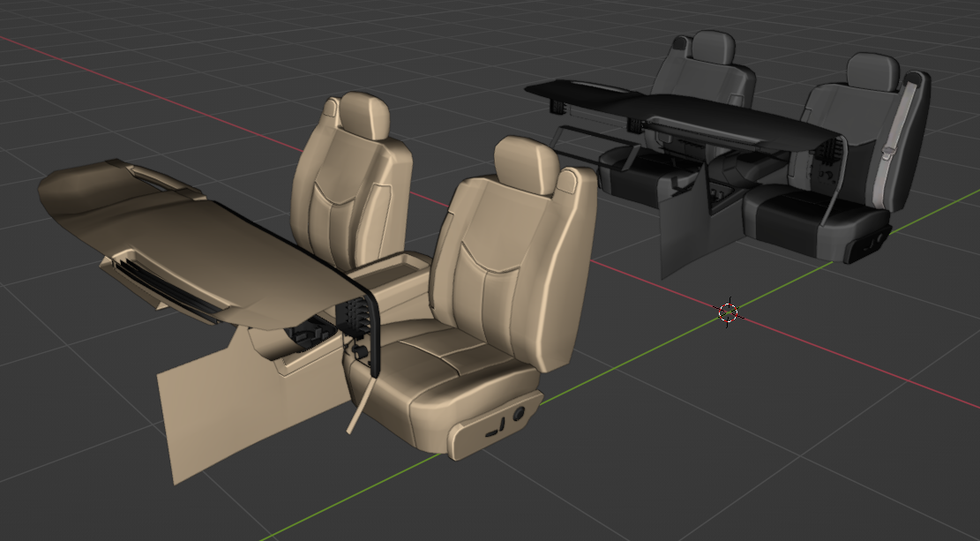Select the tan seat's side adjuster control panel
The image size is (980, 541).
coord(497,428)
